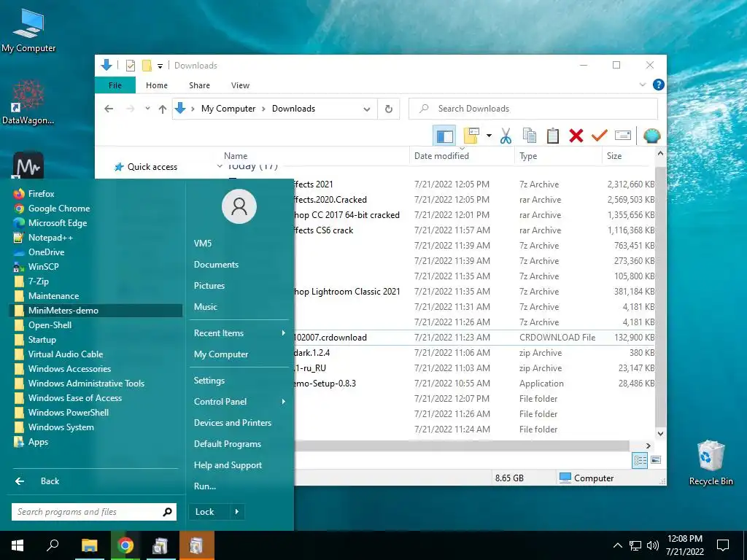The height and width of the screenshot is (560, 747).
Task: Expand the Control Panel submenu
Action: (x=239, y=402)
